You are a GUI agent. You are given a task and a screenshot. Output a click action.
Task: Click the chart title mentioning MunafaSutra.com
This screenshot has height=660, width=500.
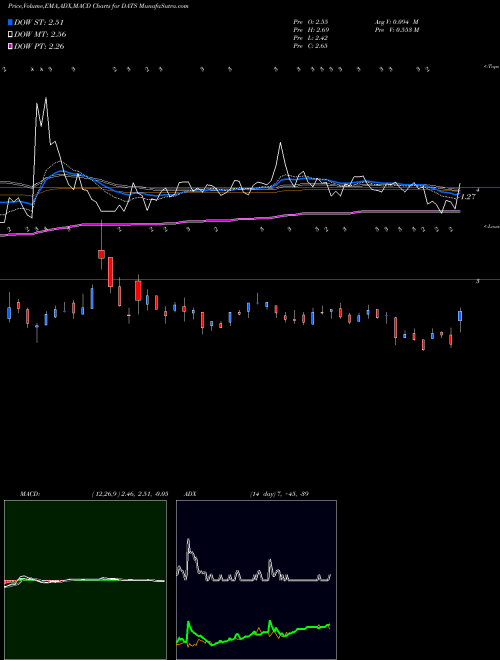(98, 6)
